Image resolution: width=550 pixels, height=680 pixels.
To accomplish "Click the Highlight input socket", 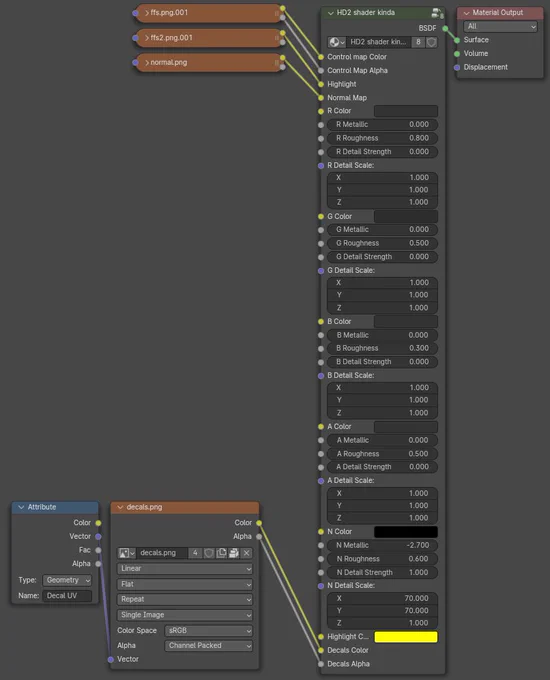I will [x=321, y=84].
